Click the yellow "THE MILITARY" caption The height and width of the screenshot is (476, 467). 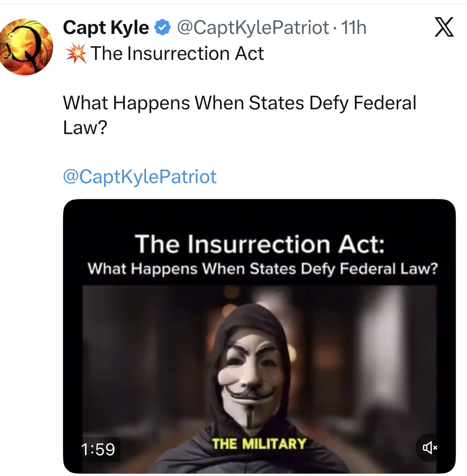[x=259, y=443]
